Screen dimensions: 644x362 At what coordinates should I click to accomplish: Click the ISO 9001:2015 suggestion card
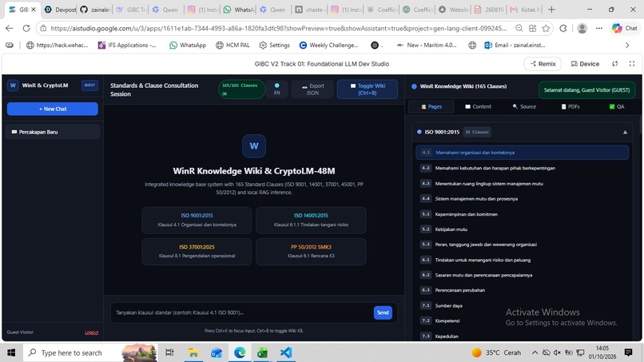[197, 221]
